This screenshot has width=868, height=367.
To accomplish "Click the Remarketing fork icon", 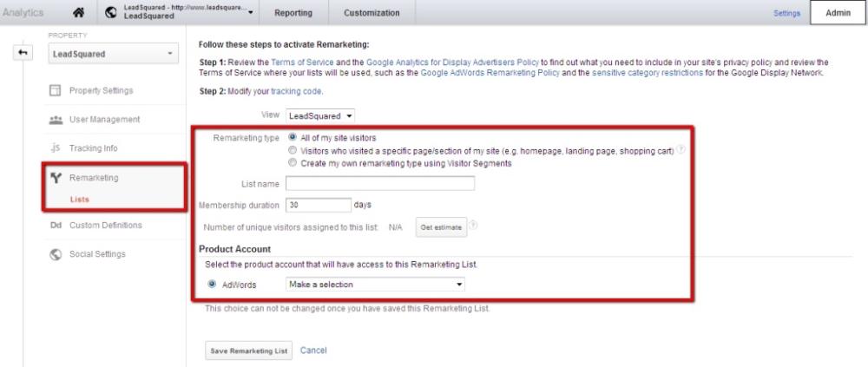I will click(56, 178).
